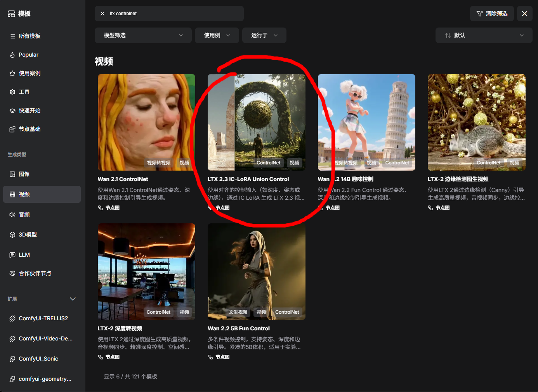Open the 默认 sort dropdown
538x392 pixels.
[x=484, y=35]
